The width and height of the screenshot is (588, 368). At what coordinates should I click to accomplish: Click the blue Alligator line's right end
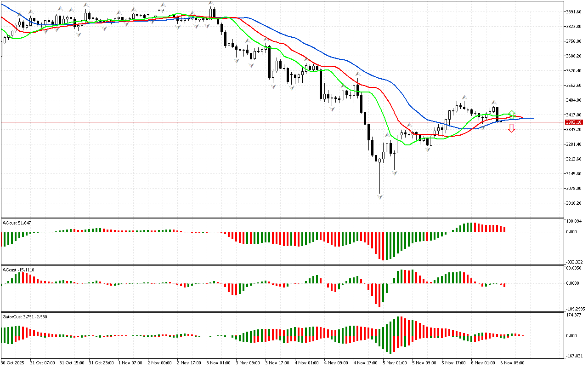533,118
